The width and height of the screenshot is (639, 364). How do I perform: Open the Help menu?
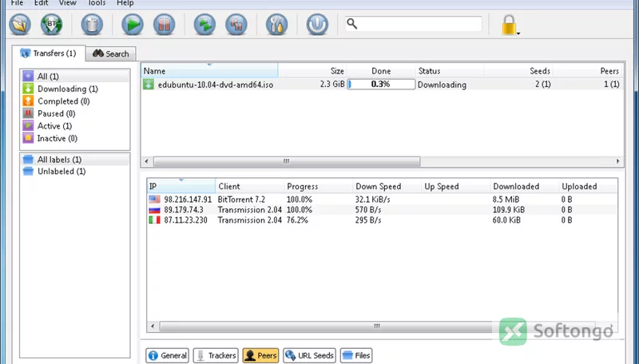pos(125,3)
